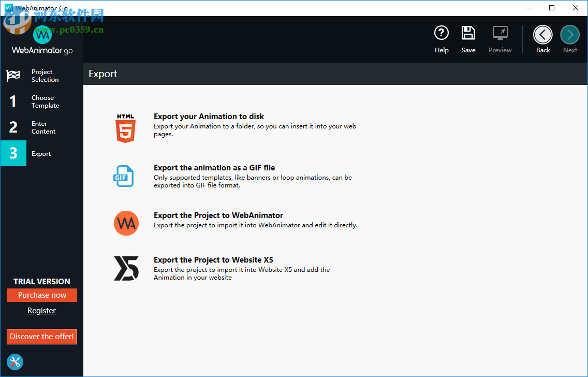This screenshot has height=377, width=588.
Task: Click the Discover the offer! button
Action: pyautogui.click(x=42, y=337)
